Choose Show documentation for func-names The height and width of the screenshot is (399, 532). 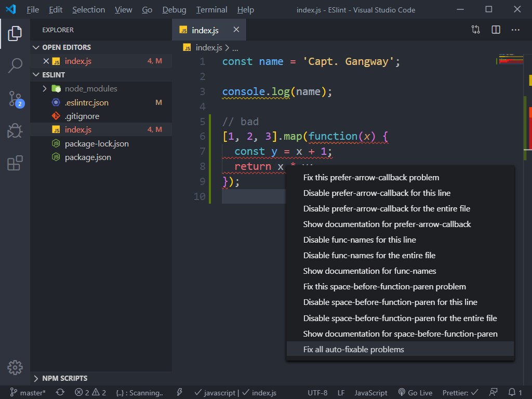pos(401,271)
